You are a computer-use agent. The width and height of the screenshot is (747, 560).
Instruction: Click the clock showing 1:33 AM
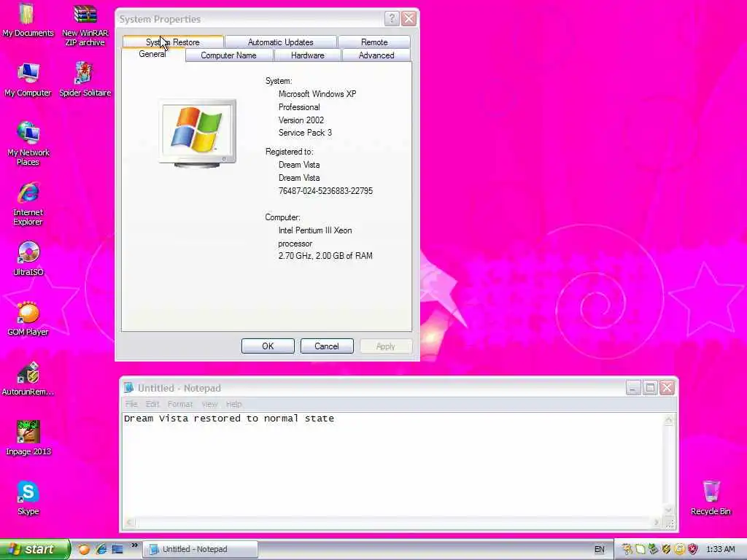(720, 549)
